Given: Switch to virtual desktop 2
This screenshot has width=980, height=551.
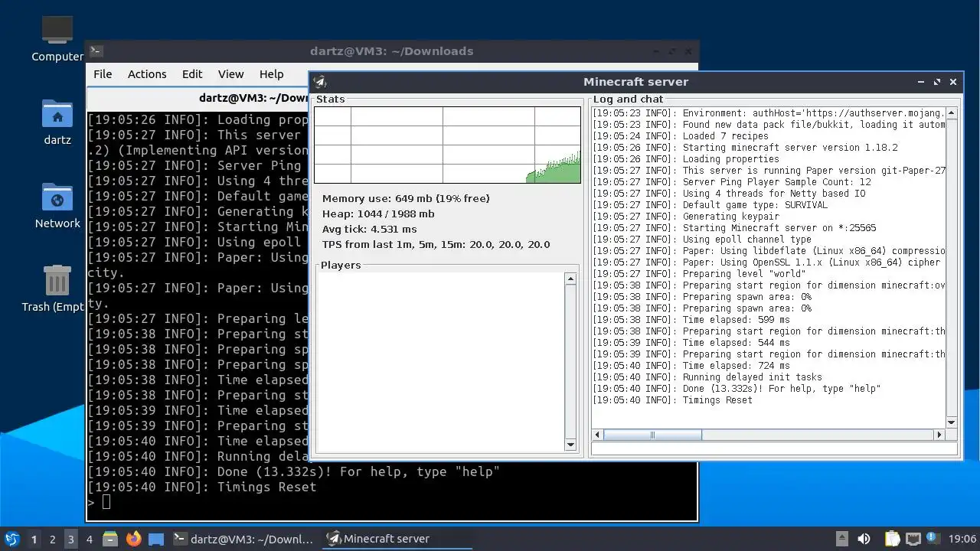Looking at the screenshot, I should (x=52, y=539).
